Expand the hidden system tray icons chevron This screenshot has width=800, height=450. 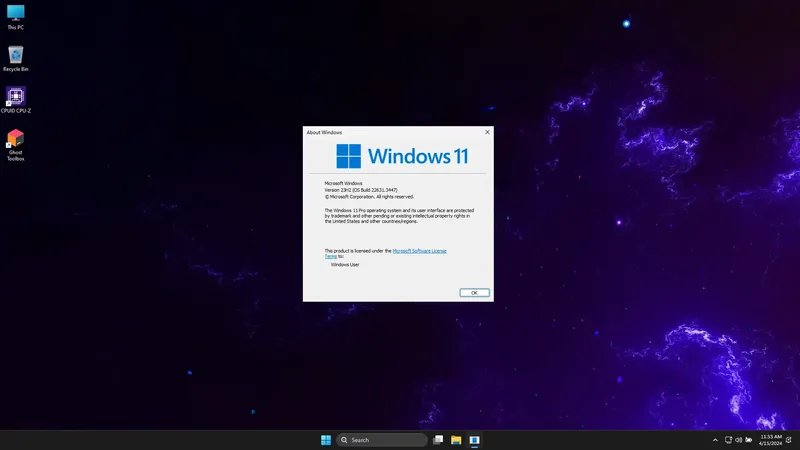[715, 440]
